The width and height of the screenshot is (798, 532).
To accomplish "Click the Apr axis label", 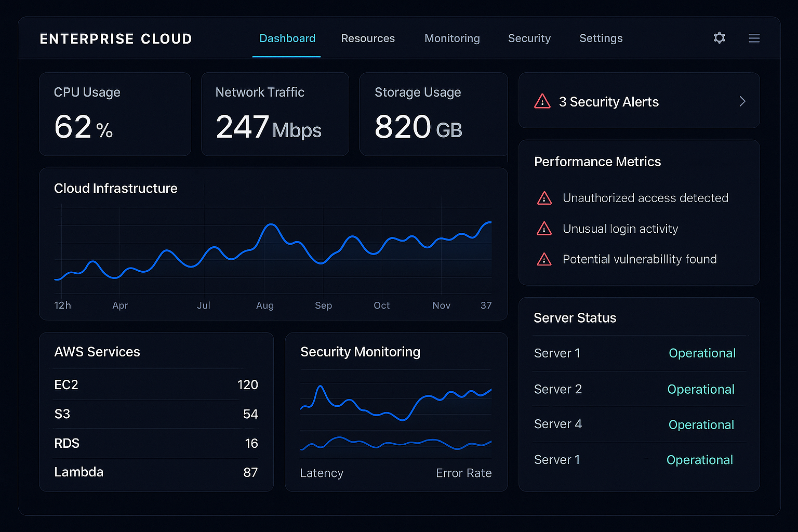I will [120, 305].
